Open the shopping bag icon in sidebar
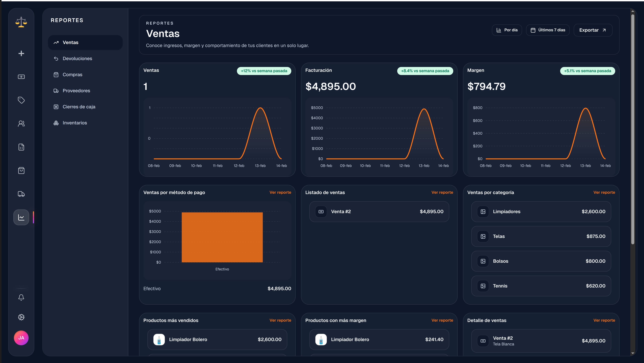The height and width of the screenshot is (363, 644). (x=21, y=171)
